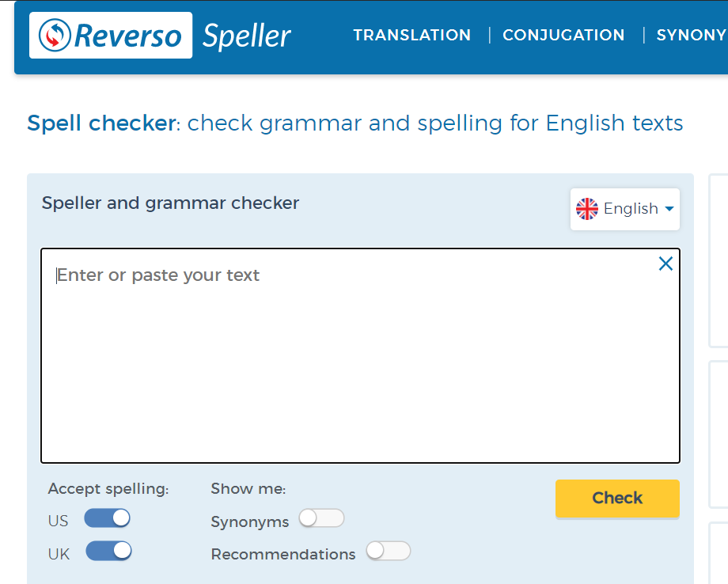728x584 pixels.
Task: Toggle US spelling acceptance switch
Action: pos(107,518)
